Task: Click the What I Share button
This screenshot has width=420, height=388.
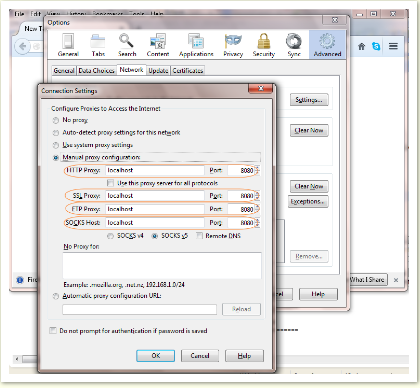Action: [x=368, y=280]
